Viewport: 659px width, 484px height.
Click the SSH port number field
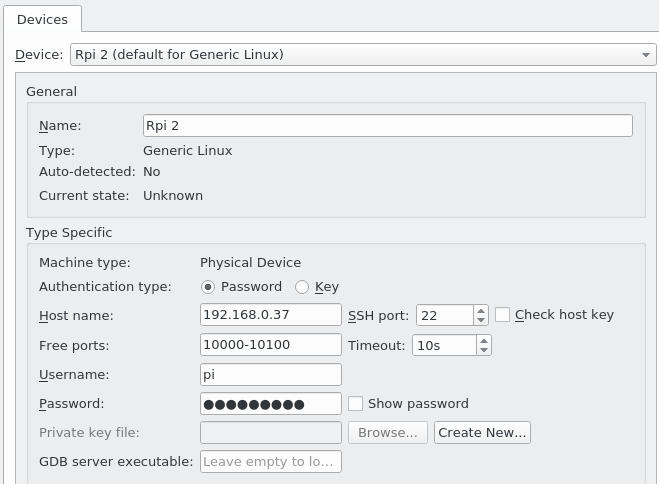click(444, 315)
